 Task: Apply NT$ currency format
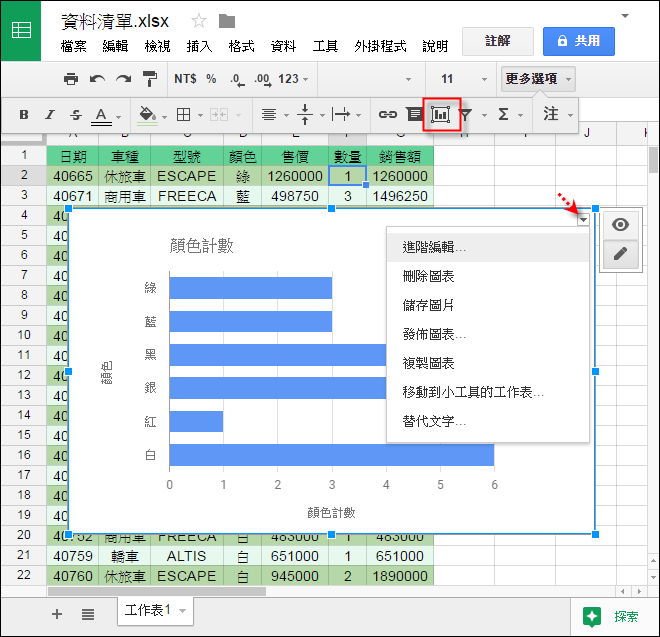pos(185,79)
